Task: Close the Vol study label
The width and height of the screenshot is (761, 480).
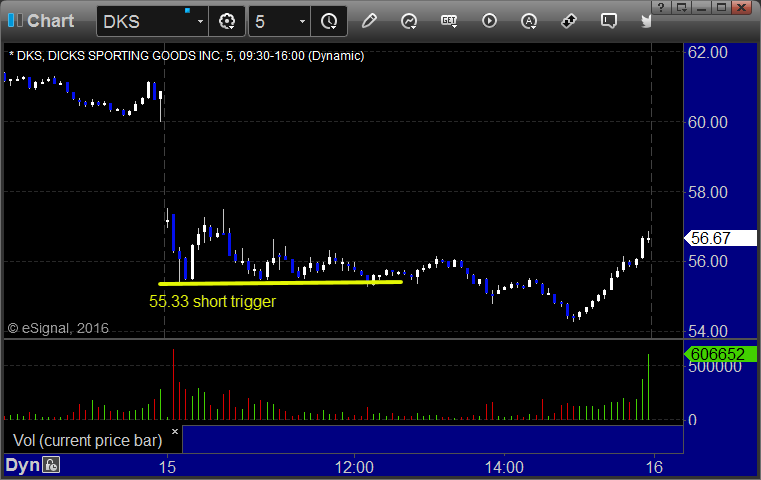Action: coord(175,431)
